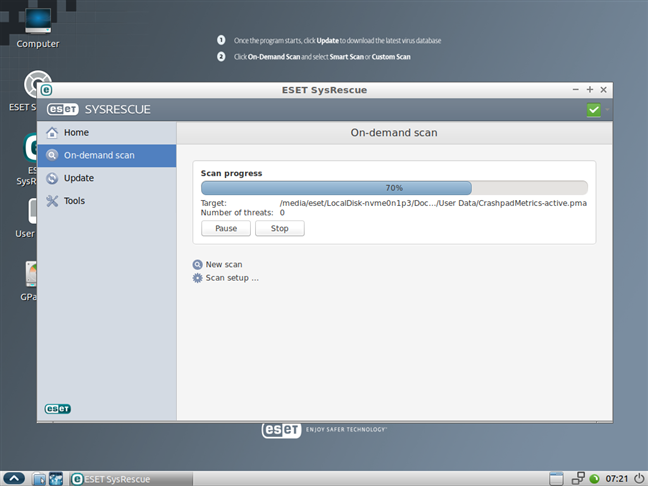Click the scan target file path
This screenshot has width=648, height=486.
(433, 203)
